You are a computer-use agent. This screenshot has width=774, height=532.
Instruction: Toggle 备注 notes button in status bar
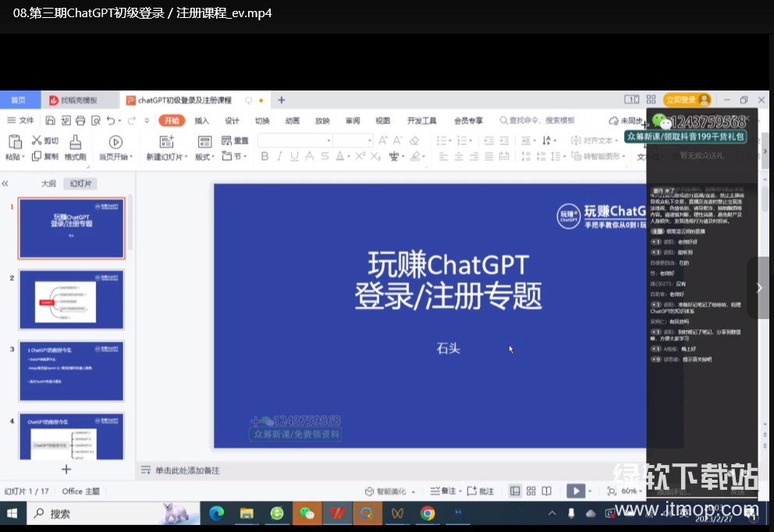(x=444, y=491)
